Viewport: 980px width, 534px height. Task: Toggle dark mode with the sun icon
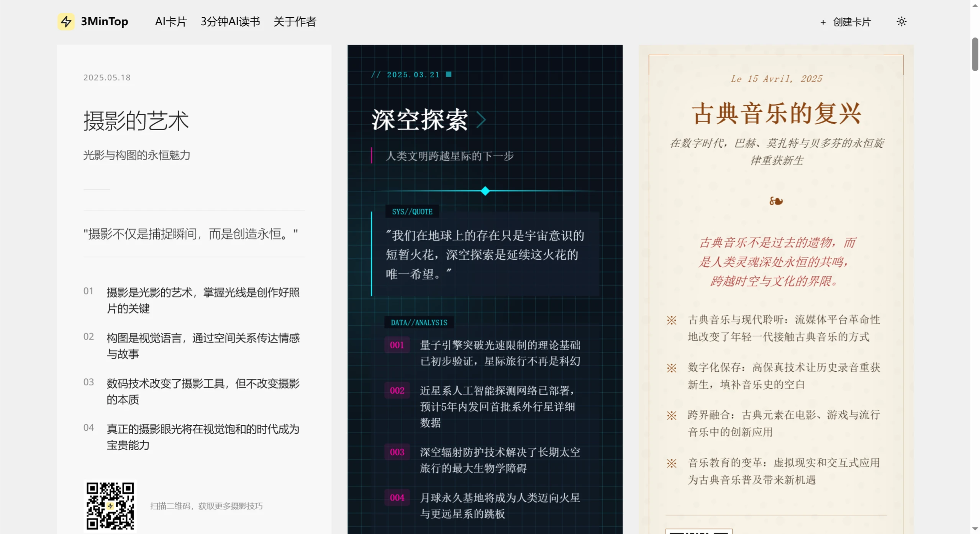(x=901, y=21)
